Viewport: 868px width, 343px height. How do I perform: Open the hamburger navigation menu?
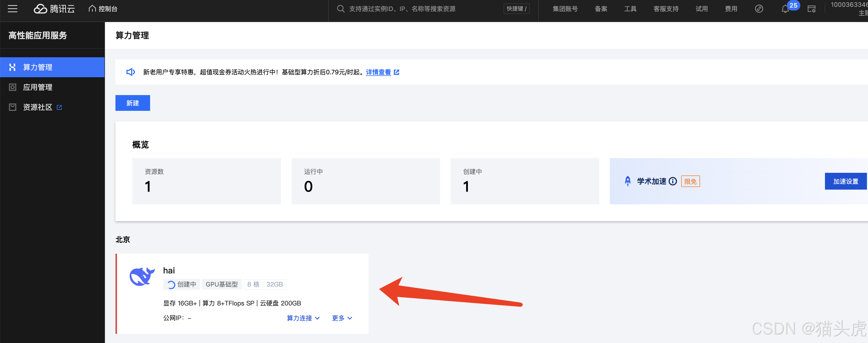pos(13,9)
